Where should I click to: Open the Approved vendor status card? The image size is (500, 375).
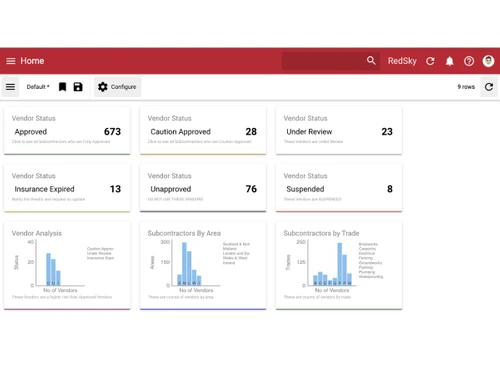[x=67, y=131]
